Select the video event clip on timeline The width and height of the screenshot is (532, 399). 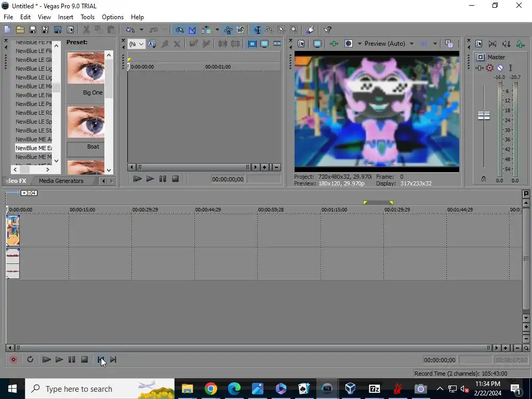[x=13, y=230]
